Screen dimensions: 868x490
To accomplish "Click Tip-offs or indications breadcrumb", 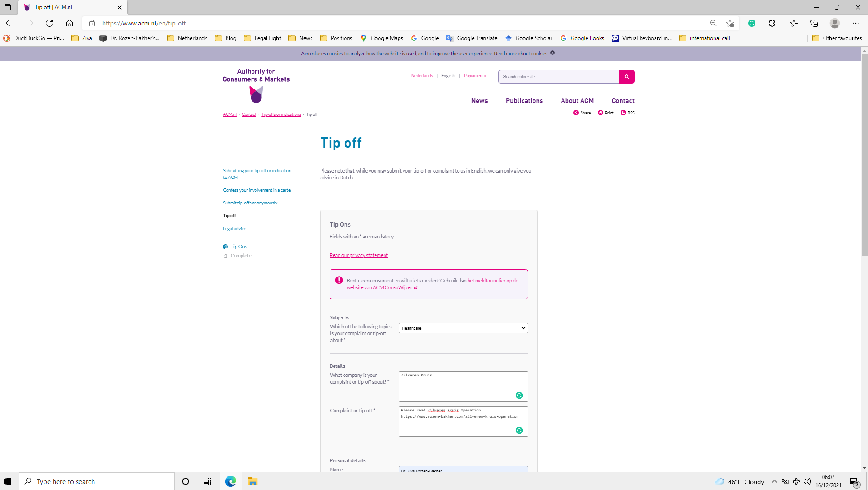I will click(281, 114).
